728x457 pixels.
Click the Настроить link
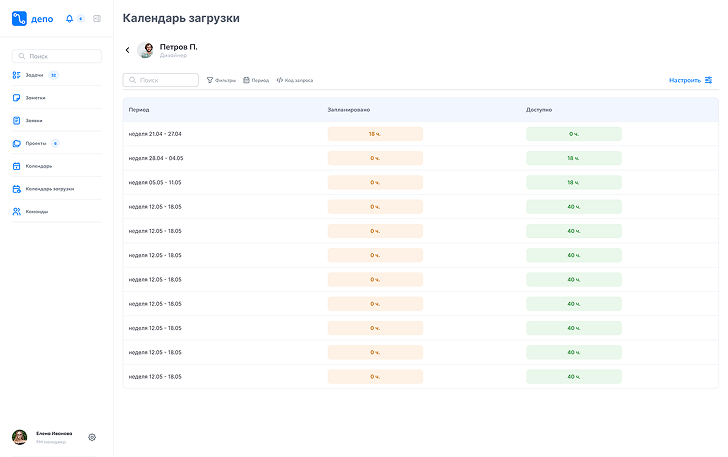pos(684,80)
